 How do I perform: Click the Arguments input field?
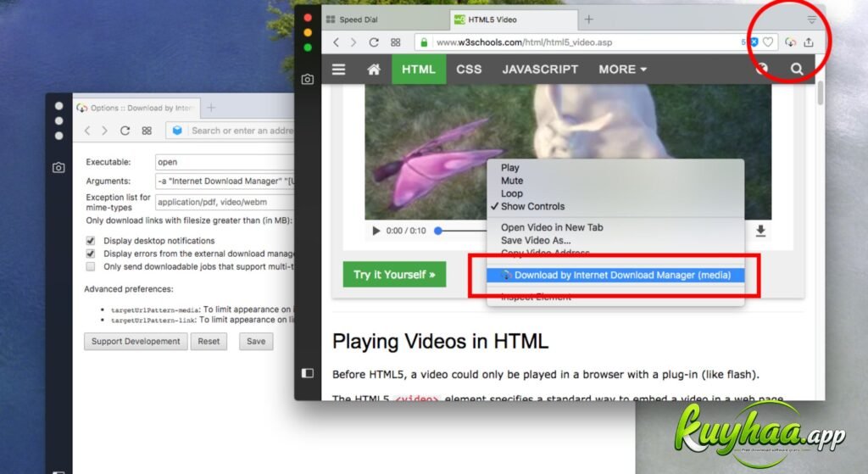(x=224, y=181)
